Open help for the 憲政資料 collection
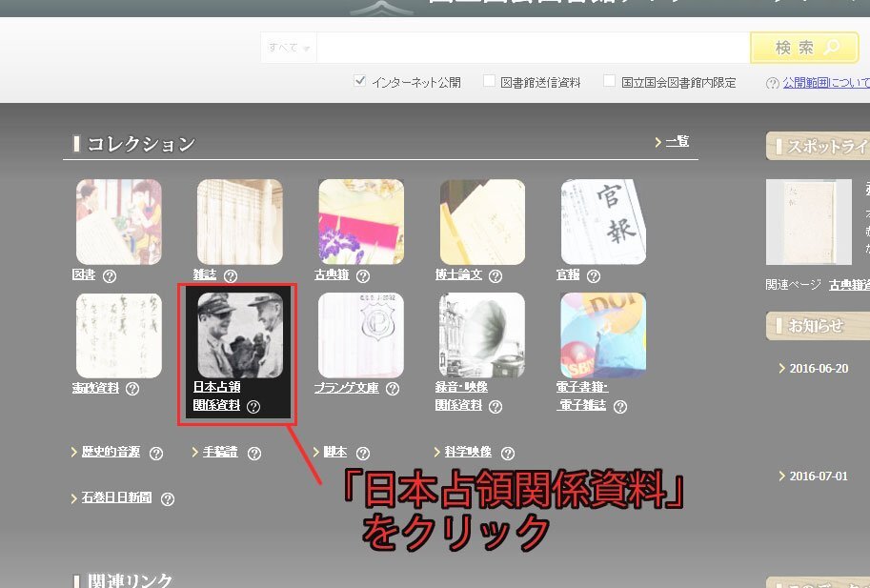Image resolution: width=870 pixels, height=588 pixels. (132, 389)
